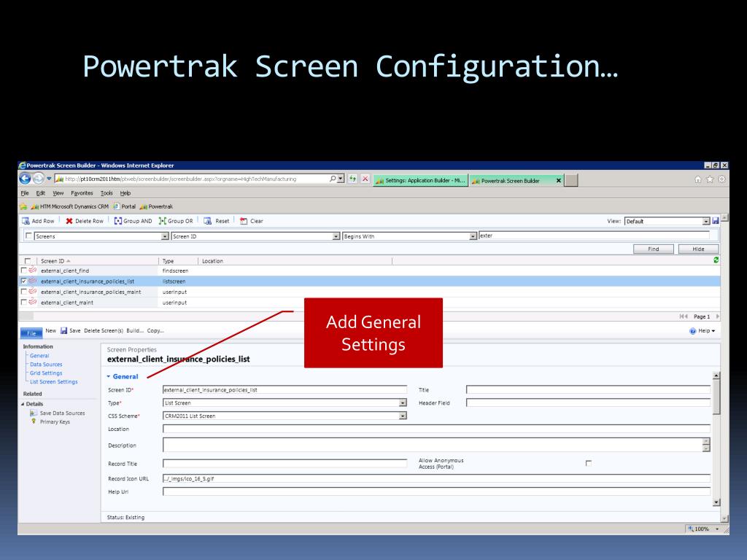The width and height of the screenshot is (747, 560).
Task: Switch to Settings: Application Builder tab
Action: [420, 181]
